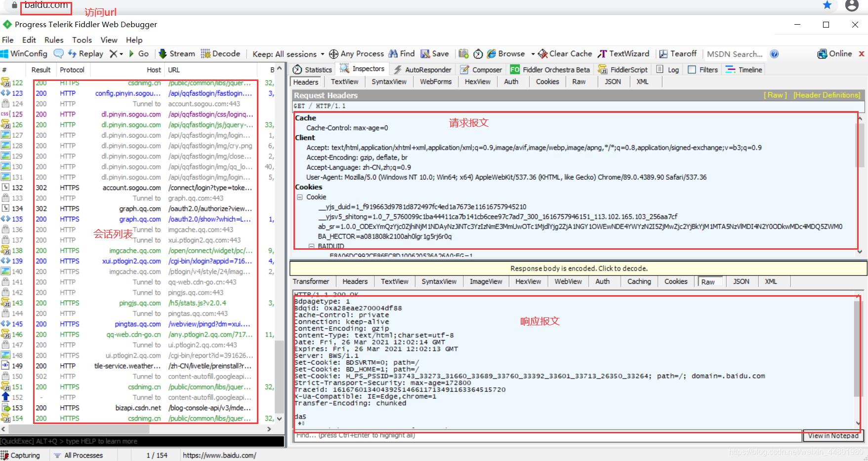Viewport: 868px width, 461px height.
Task: Open browser profile avatar icon
Action: pos(852,5)
